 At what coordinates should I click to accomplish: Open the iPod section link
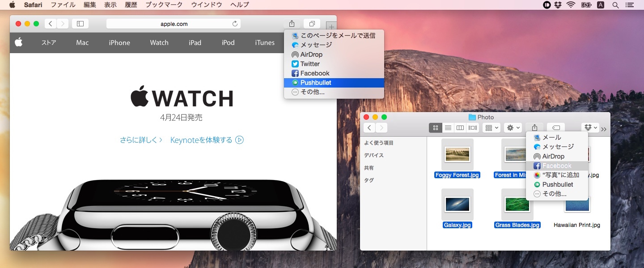[x=228, y=43]
